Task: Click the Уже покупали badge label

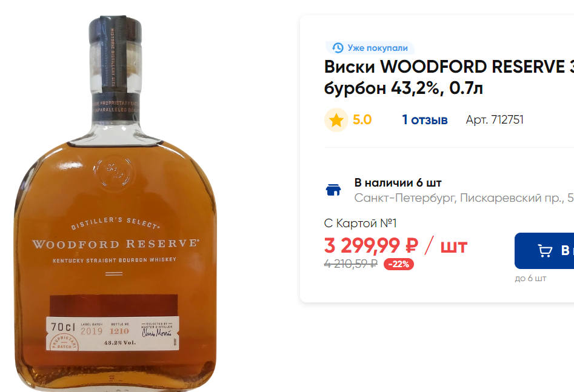Action: point(378,48)
